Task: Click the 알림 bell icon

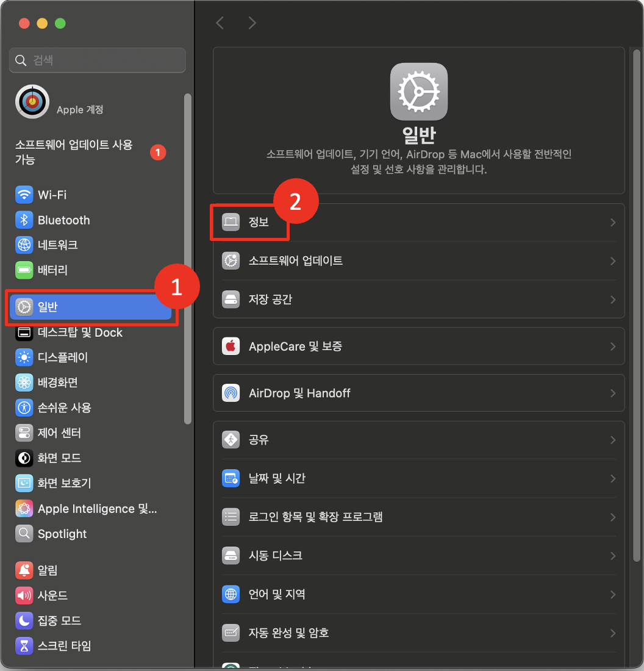Action: (x=24, y=570)
